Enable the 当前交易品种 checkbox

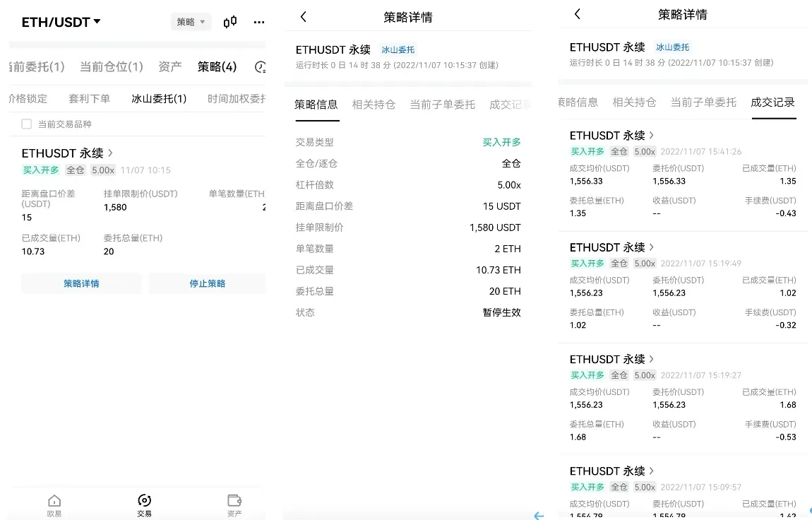tap(25, 124)
